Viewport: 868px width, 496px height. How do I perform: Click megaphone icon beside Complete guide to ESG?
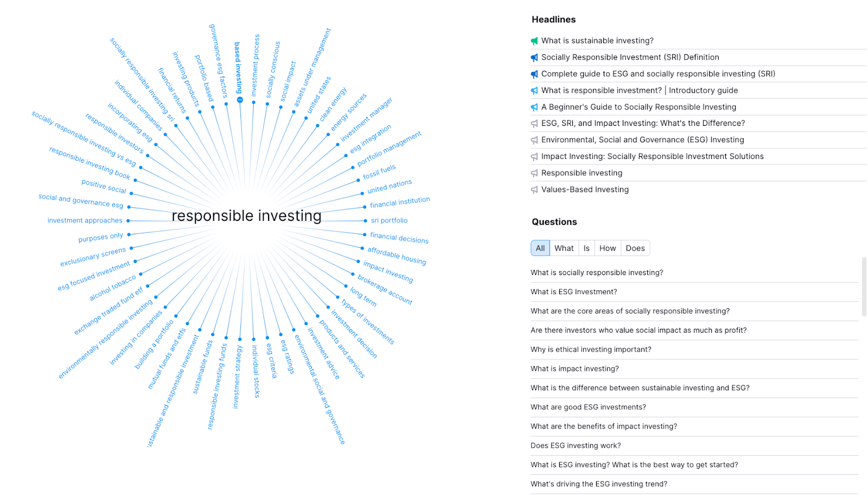click(x=534, y=74)
